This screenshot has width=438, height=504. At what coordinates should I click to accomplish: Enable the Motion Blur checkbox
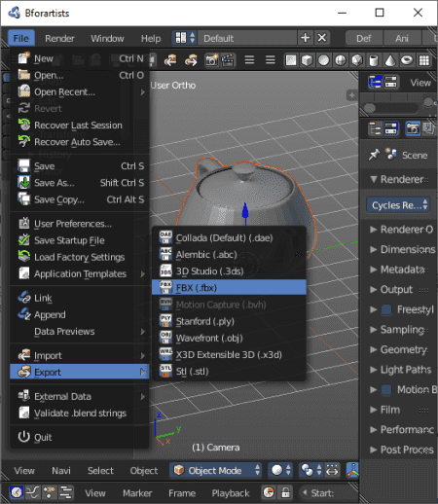pos(386,389)
